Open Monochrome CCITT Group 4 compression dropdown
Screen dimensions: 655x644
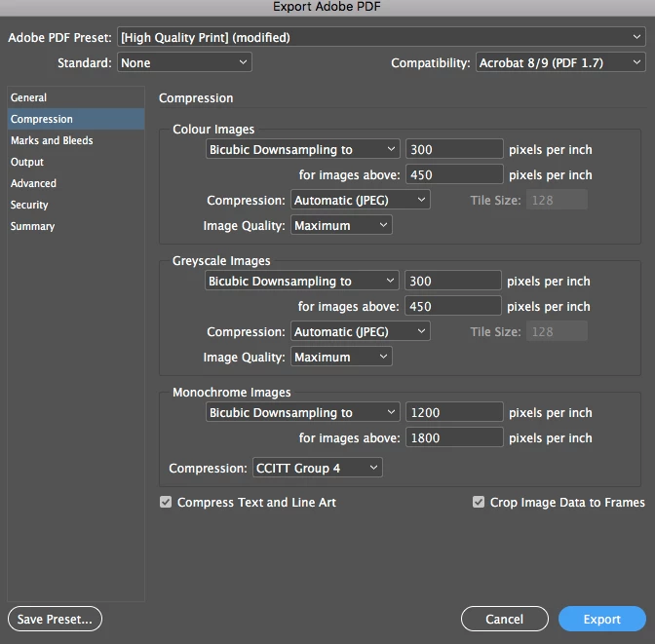click(318, 468)
